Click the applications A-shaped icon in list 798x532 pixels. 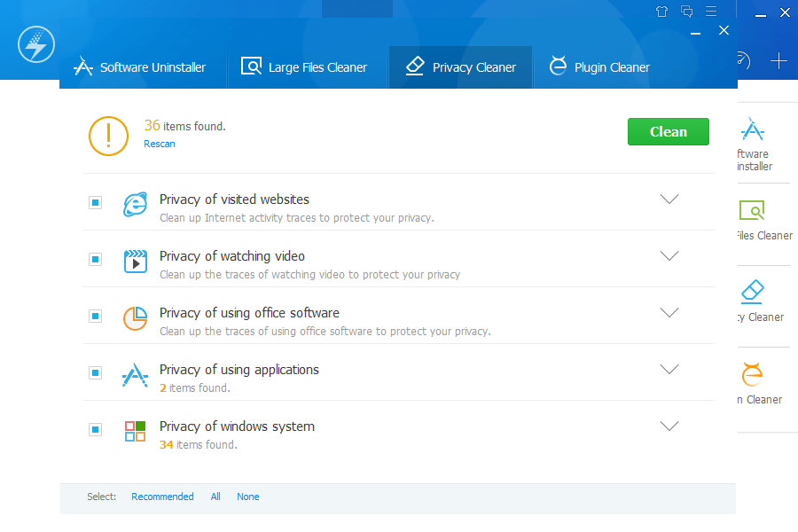click(x=136, y=375)
